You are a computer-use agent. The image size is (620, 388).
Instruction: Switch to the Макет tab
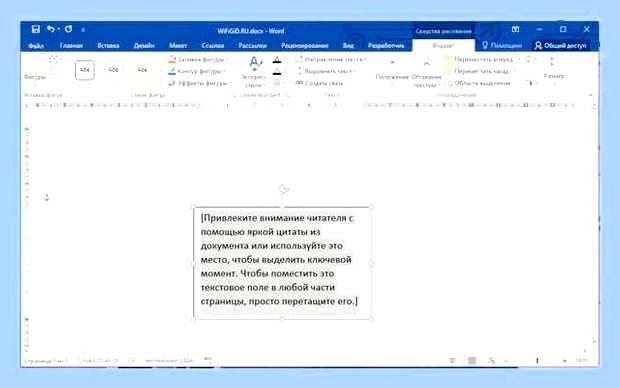pos(178,46)
